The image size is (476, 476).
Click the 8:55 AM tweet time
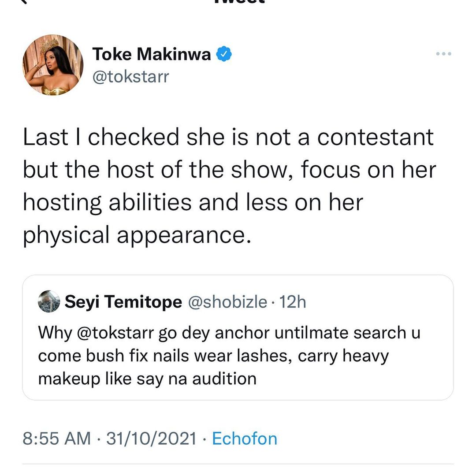pyautogui.click(x=57, y=439)
